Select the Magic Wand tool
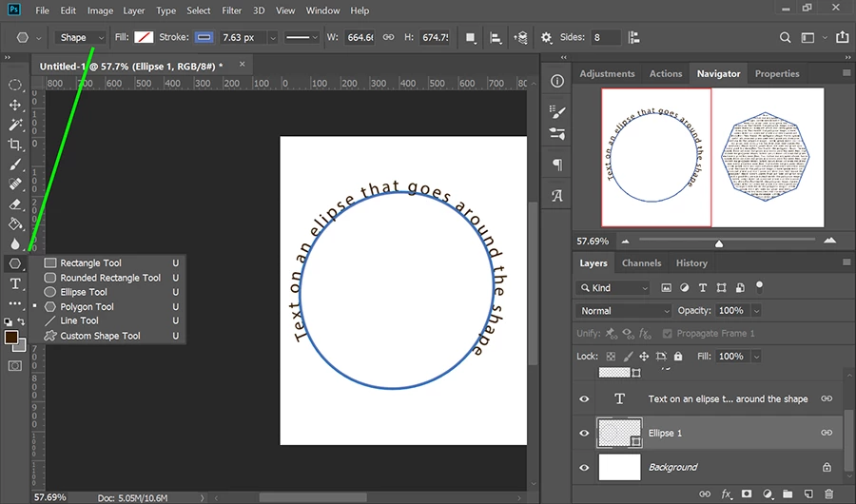This screenshot has height=504, width=856. pos(15,125)
